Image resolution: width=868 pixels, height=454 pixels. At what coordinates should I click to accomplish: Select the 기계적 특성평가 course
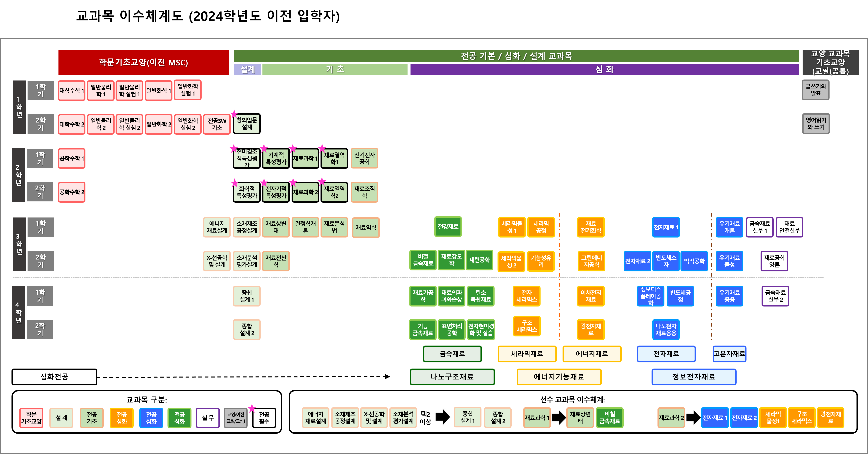(x=276, y=158)
